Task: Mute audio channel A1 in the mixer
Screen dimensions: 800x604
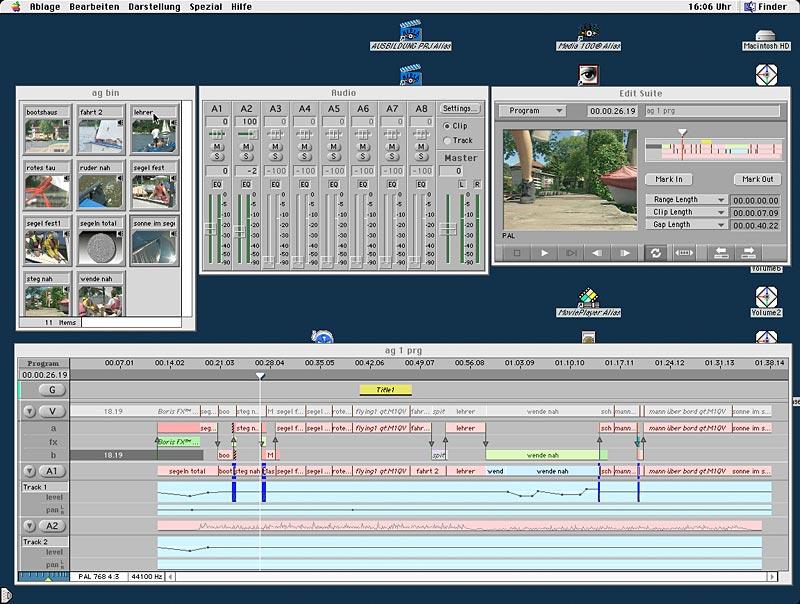Action: point(217,146)
